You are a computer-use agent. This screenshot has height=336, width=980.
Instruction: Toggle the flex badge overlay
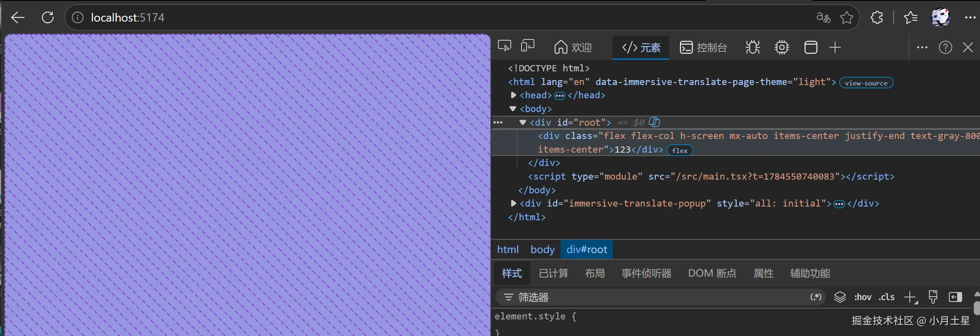(680, 150)
